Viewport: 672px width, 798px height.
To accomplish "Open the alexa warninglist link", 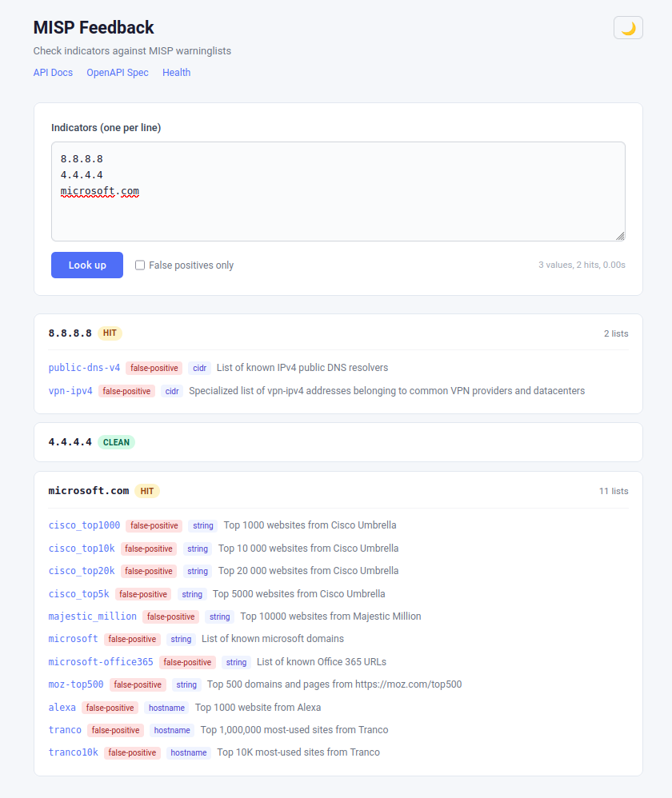I will pyautogui.click(x=62, y=708).
